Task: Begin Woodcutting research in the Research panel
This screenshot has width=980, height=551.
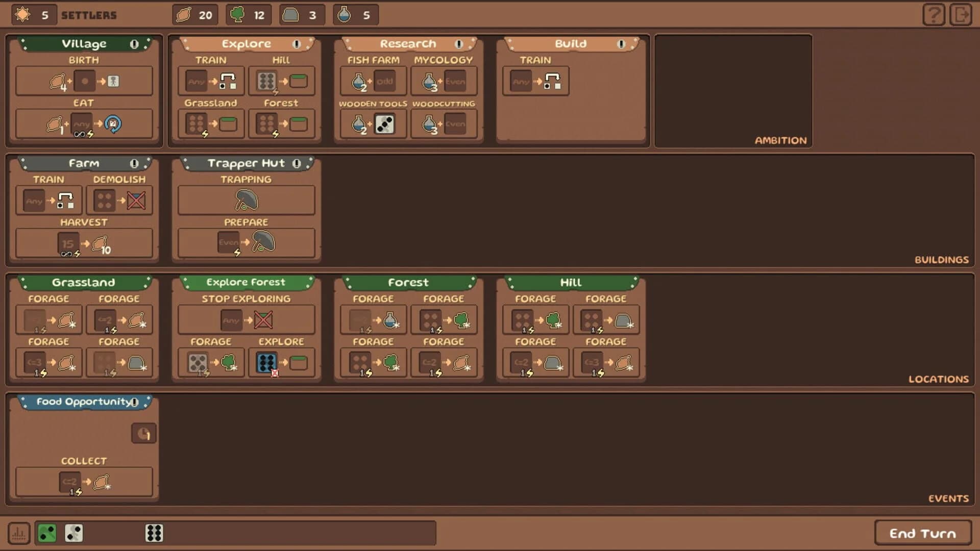Action: 444,123
